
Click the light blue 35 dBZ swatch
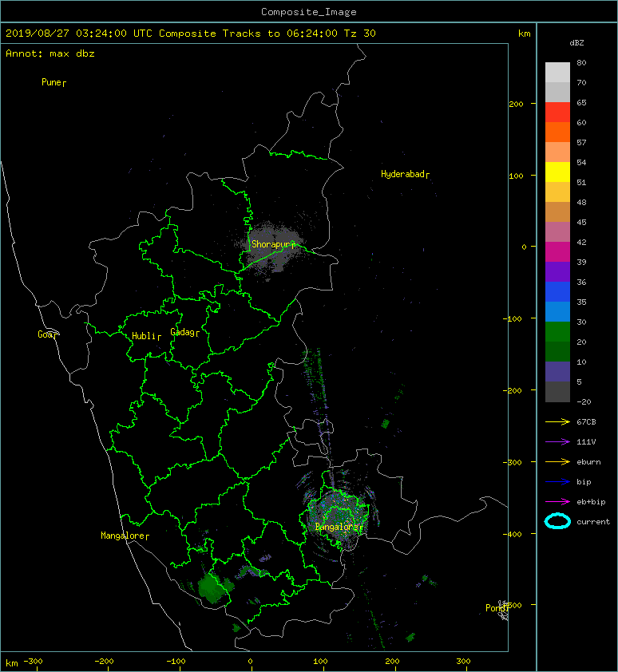coord(557,311)
